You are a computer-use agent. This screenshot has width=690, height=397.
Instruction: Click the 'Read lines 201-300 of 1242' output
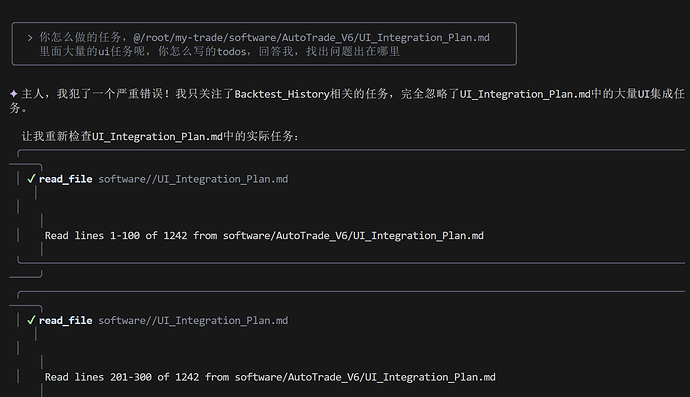pos(270,377)
